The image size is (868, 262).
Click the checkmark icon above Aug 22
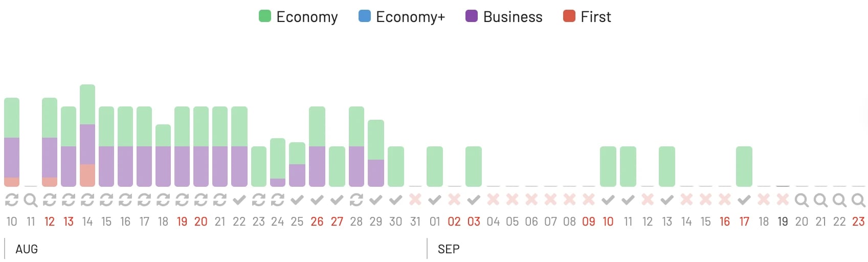[x=239, y=200]
